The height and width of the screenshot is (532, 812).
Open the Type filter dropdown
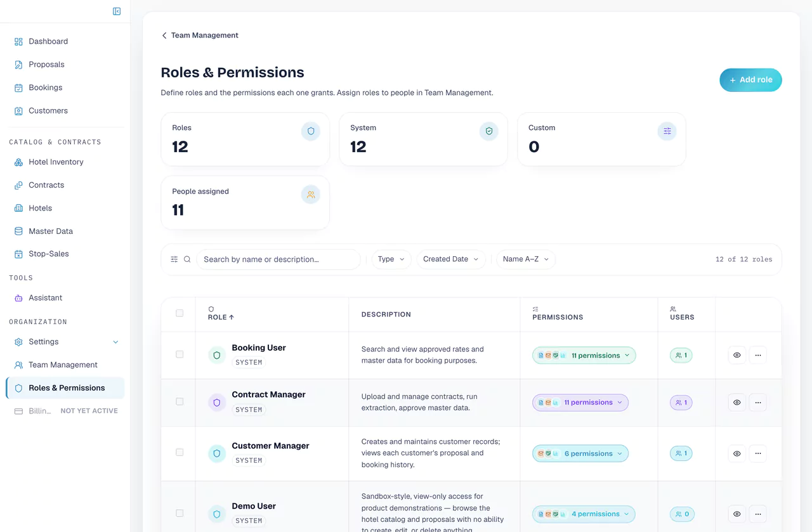tap(391, 259)
